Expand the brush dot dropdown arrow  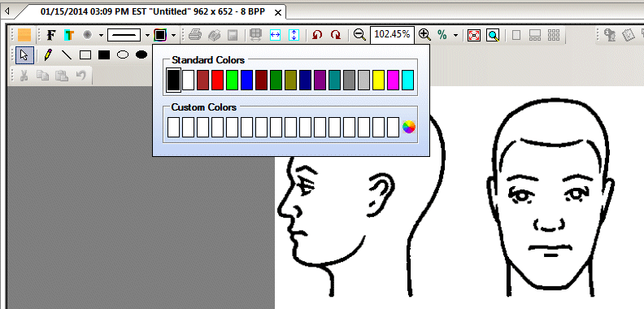tap(101, 35)
